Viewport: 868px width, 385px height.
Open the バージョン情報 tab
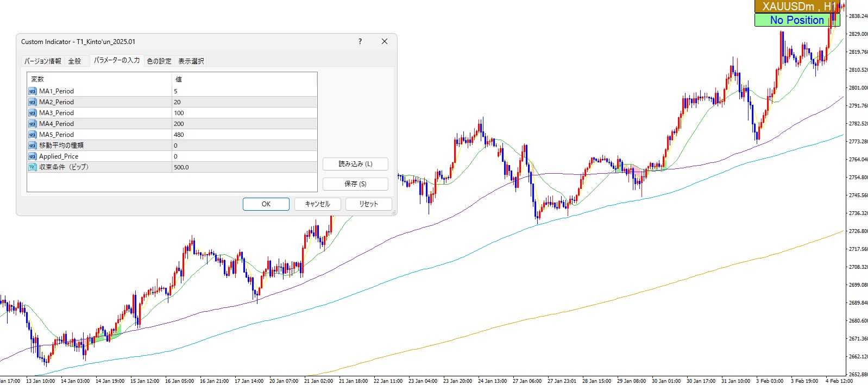tap(42, 61)
